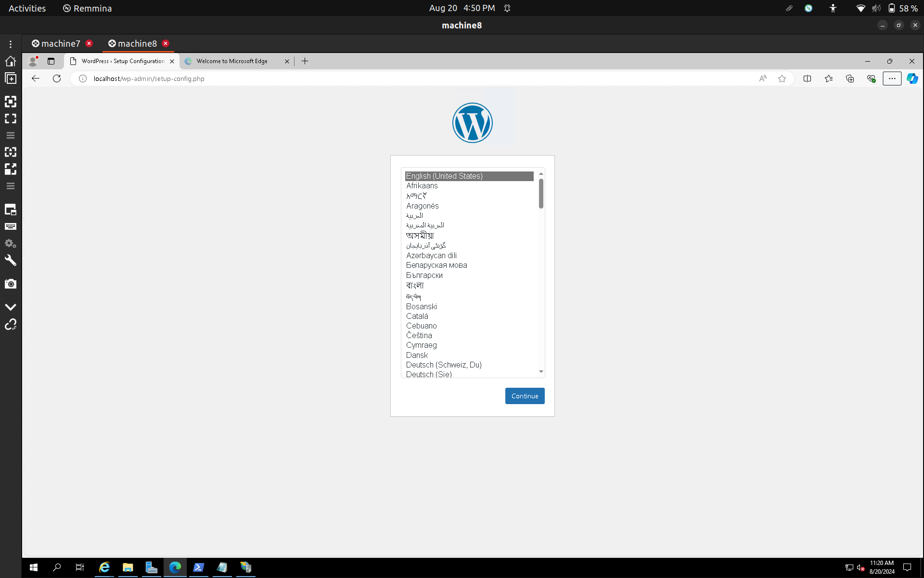Open PowerShell from the Windows taskbar
Screen dimensions: 924x578
pyautogui.click(x=198, y=567)
